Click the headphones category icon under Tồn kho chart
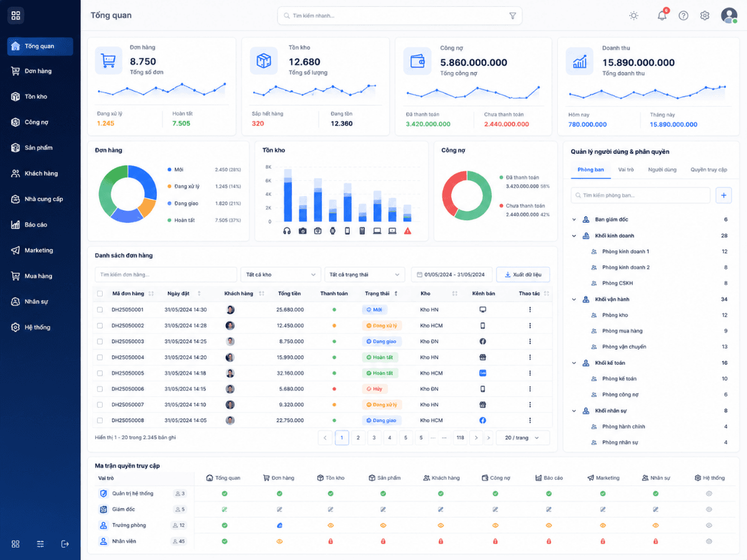The image size is (747, 560). pos(287,231)
